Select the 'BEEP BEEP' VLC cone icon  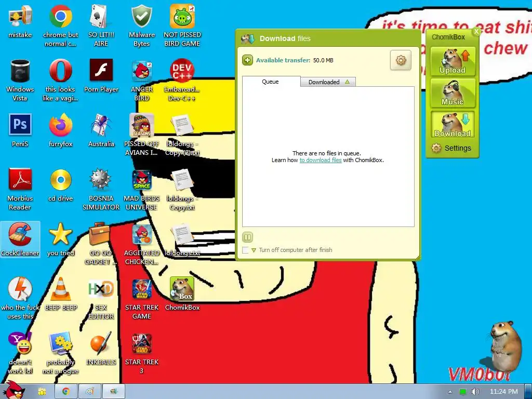pos(61,294)
